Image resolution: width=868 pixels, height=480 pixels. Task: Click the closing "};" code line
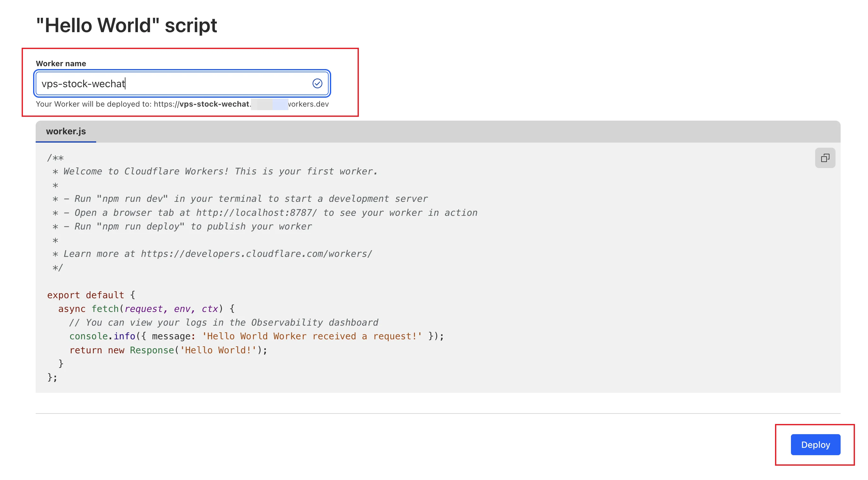(x=52, y=377)
